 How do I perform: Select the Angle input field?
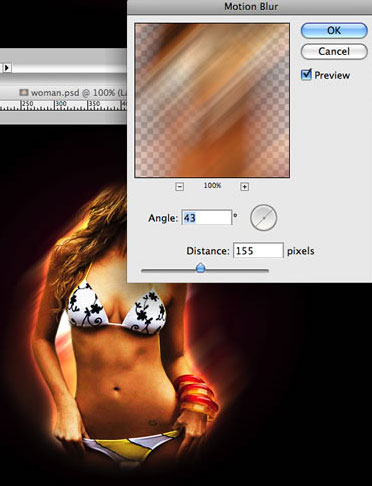[x=206, y=218]
